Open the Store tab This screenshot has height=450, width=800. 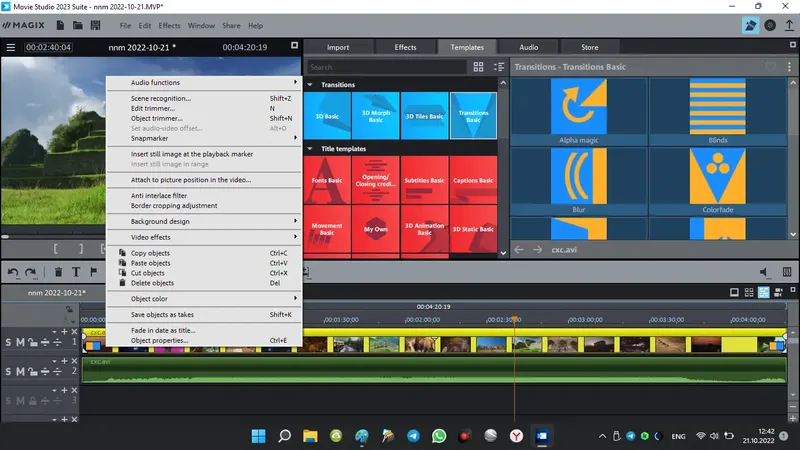click(x=589, y=47)
